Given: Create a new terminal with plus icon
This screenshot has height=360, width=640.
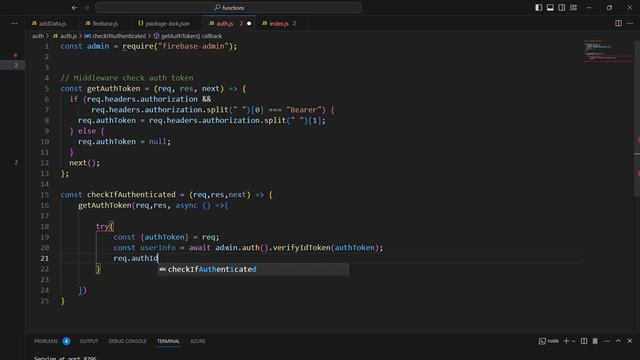Looking at the screenshot, I should (566, 341).
